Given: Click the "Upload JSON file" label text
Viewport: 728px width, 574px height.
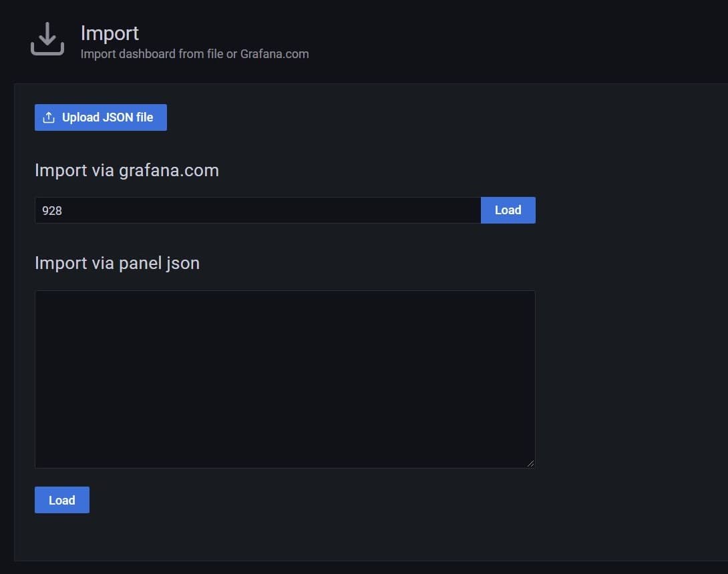Looking at the screenshot, I should click(x=108, y=117).
